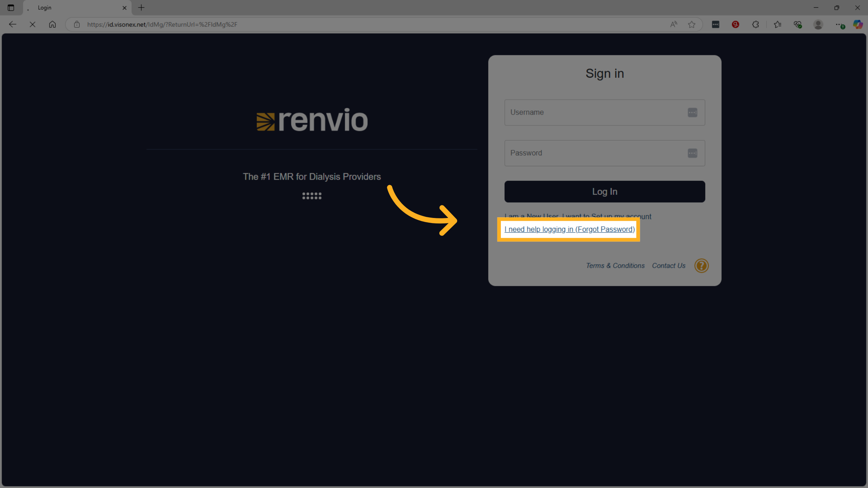Open Browser essentials heart icon

(797, 24)
